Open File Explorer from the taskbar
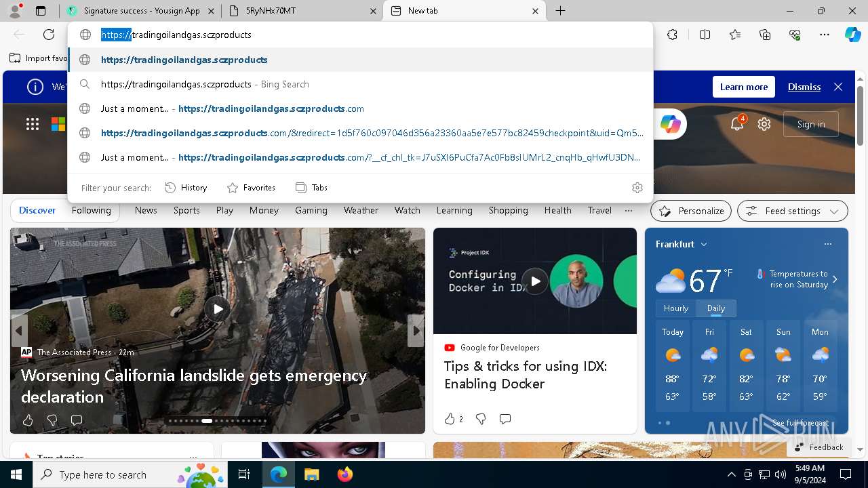Image resolution: width=868 pixels, height=488 pixels. click(x=311, y=474)
